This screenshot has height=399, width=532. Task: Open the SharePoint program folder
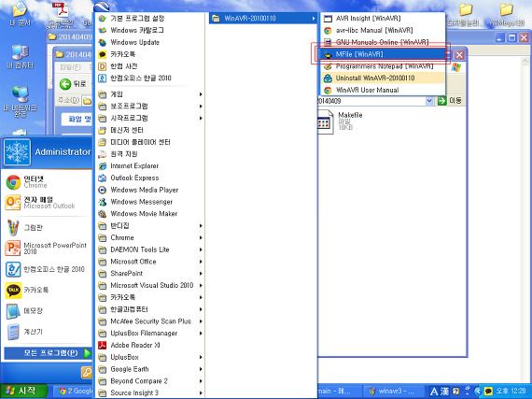point(150,274)
